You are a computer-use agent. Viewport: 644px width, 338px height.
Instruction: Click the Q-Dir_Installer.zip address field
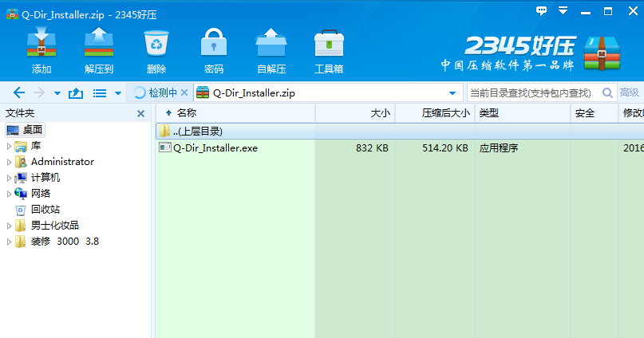(x=327, y=93)
